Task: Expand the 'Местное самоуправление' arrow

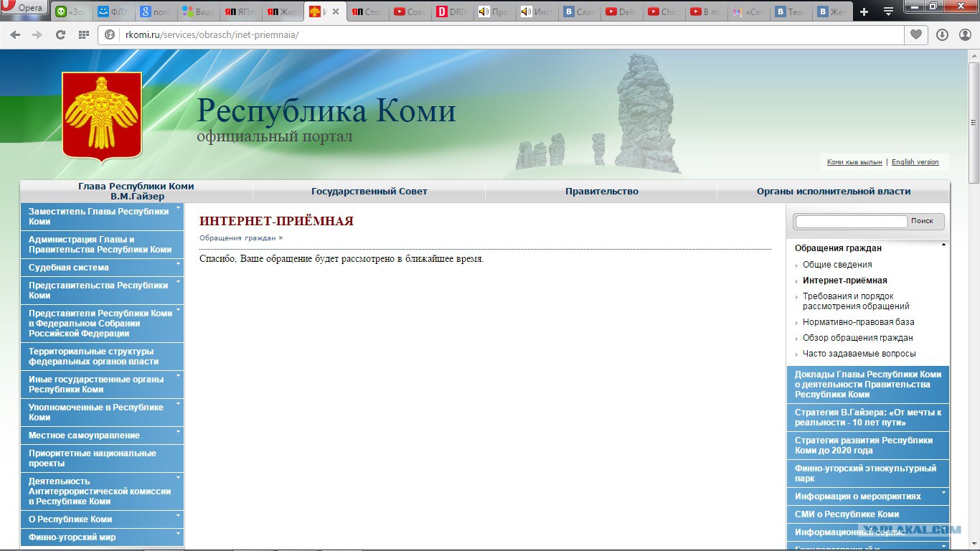Action: [x=178, y=432]
